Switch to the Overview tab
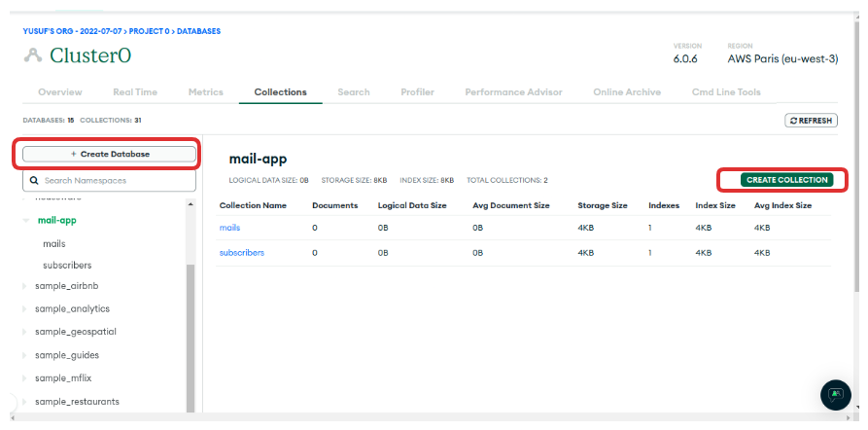This screenshot has width=868, height=430. point(59,92)
